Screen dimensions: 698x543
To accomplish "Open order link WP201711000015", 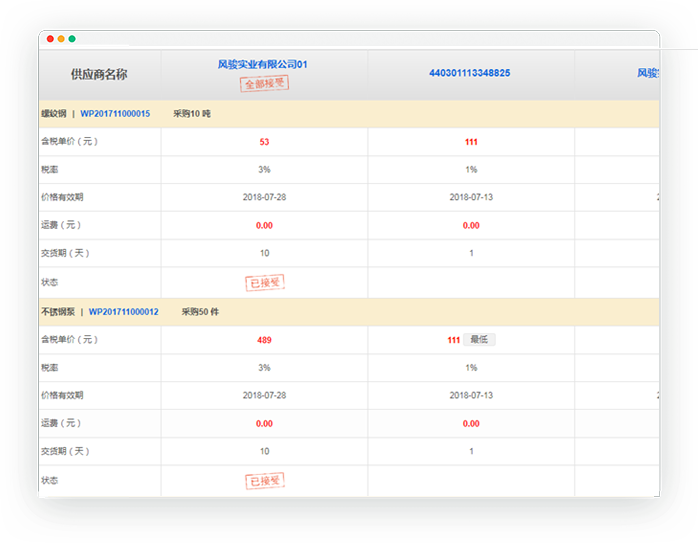I will coord(115,113).
